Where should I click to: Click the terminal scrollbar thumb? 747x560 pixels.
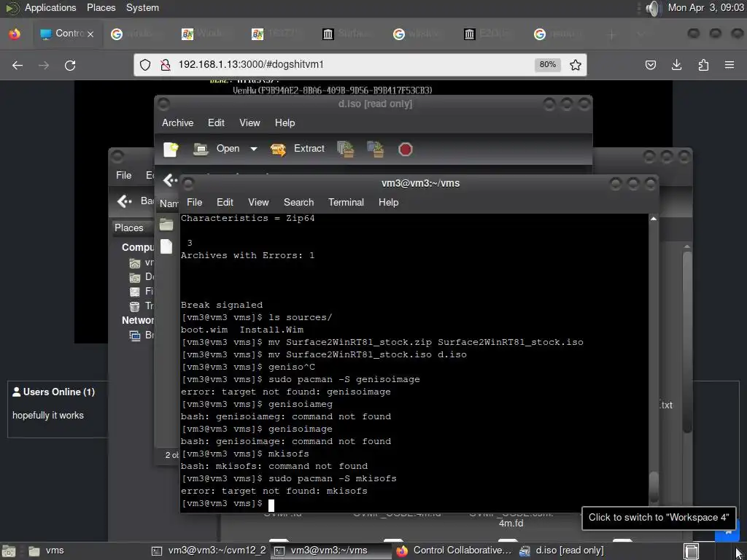654,486
